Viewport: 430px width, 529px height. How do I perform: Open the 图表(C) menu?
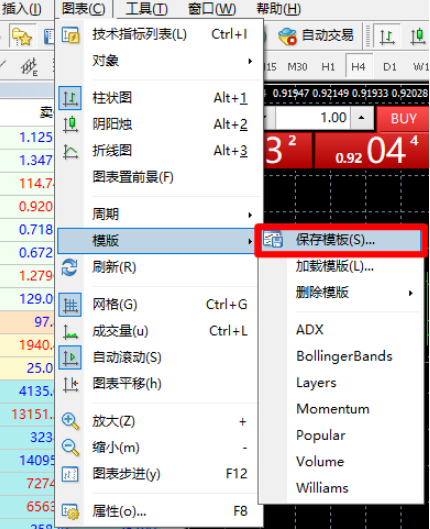pos(84,8)
